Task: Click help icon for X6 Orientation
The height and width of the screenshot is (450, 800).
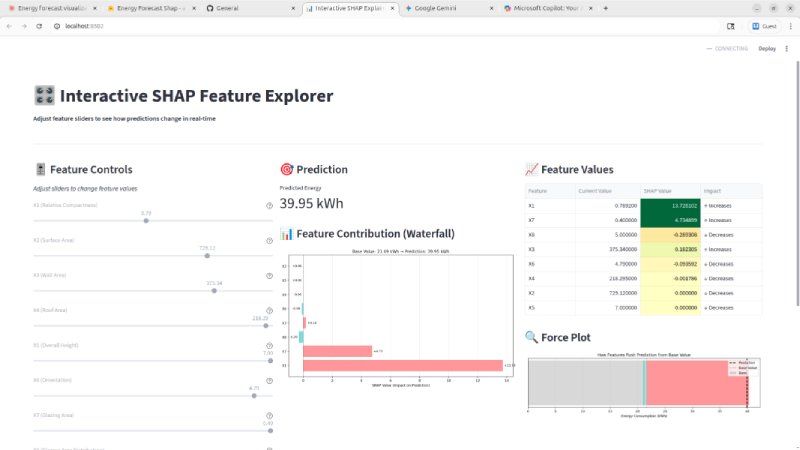Action: pyautogui.click(x=269, y=381)
